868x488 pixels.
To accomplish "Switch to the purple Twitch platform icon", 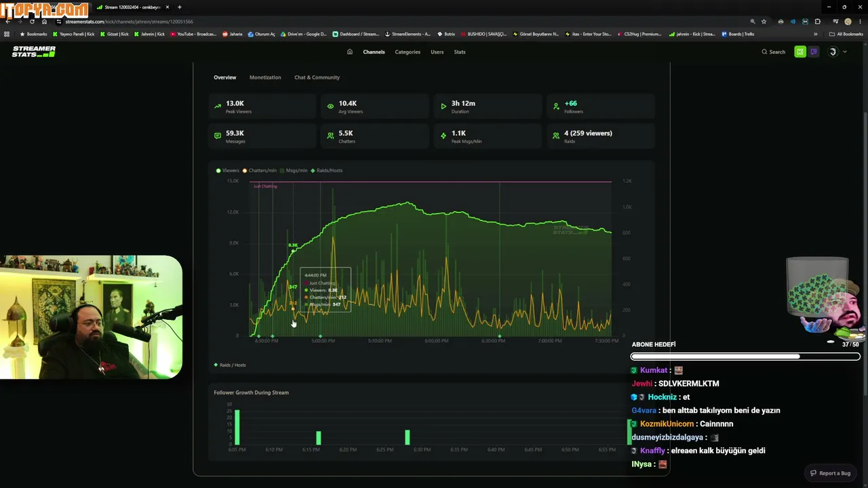I will point(814,52).
